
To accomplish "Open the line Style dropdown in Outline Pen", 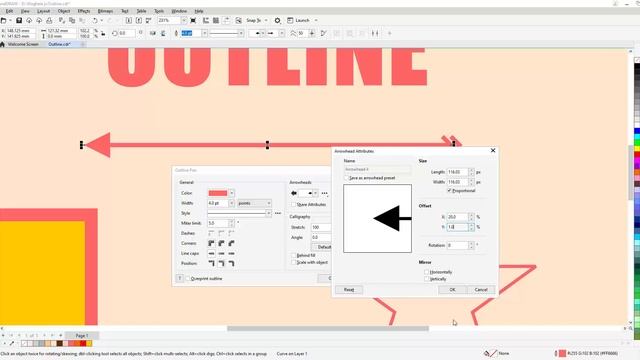I will tap(268, 213).
